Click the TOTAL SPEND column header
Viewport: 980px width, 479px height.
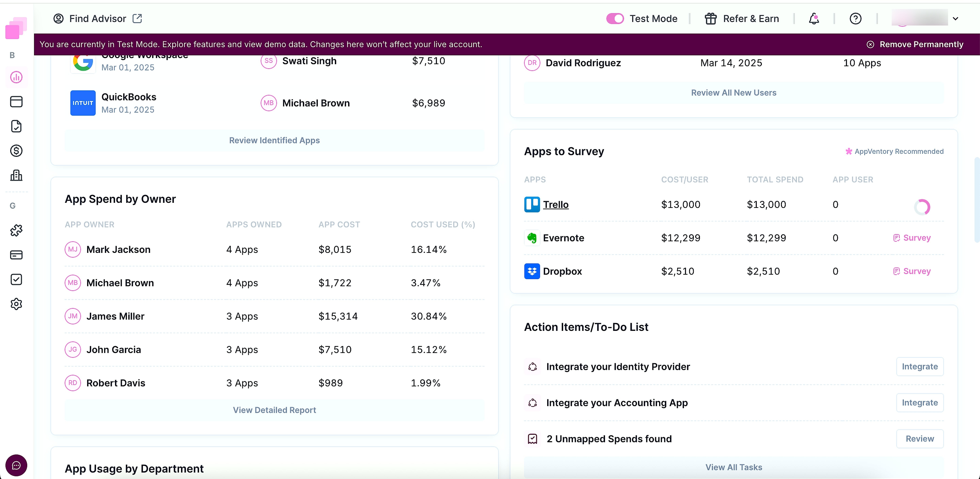click(x=775, y=180)
